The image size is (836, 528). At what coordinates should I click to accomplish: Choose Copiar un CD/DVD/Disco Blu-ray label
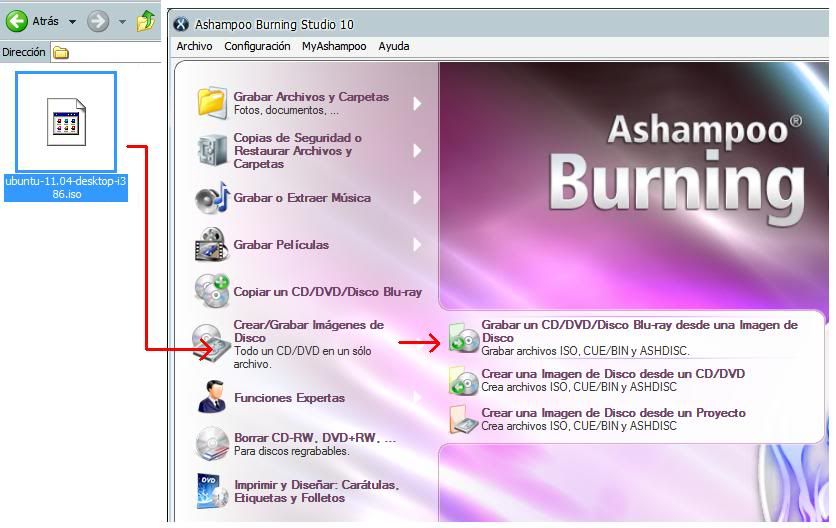tap(327, 292)
